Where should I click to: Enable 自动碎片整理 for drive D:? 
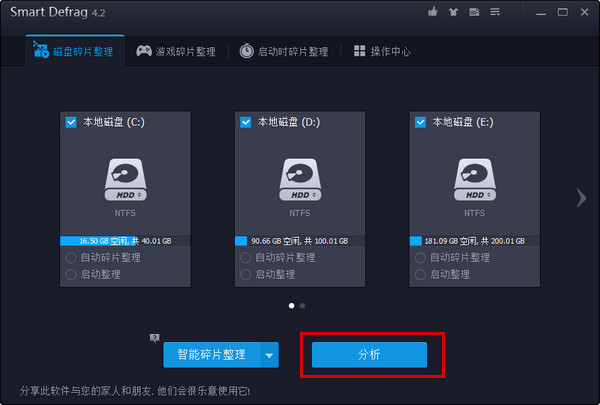245,258
